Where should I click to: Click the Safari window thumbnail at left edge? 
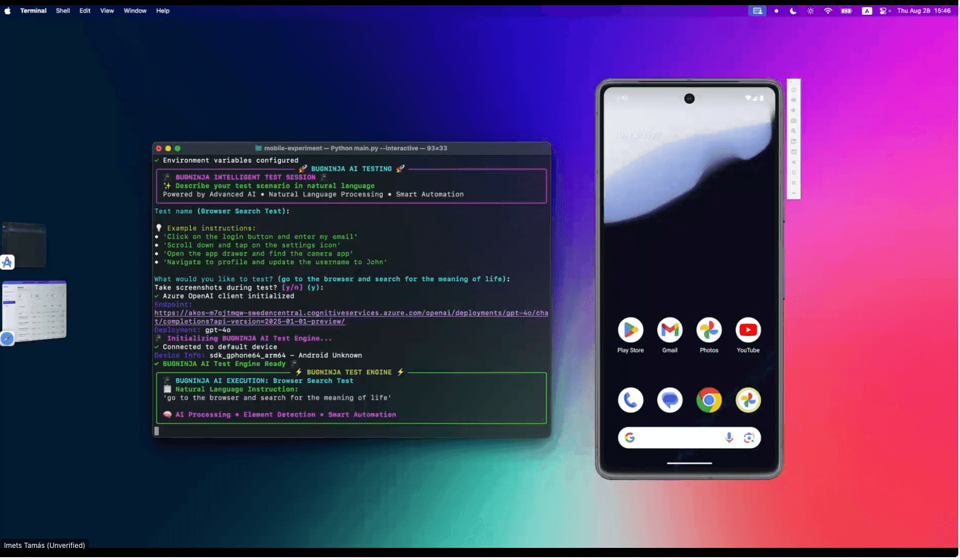[x=35, y=312]
